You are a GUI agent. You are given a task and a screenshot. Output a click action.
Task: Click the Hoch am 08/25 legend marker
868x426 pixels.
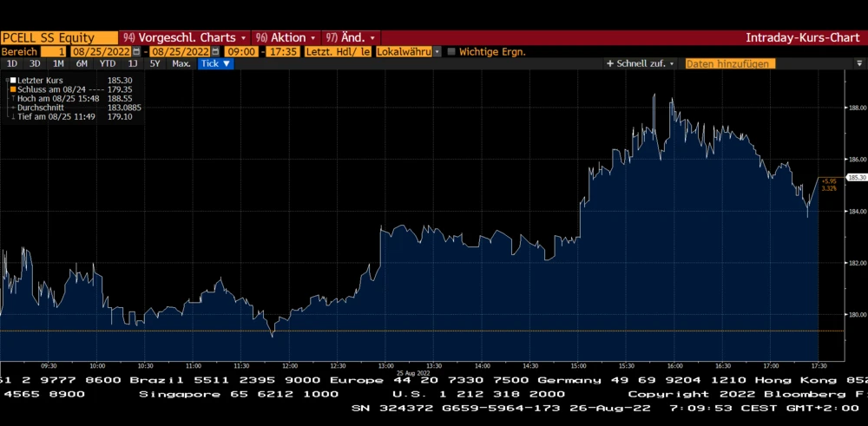pos(13,98)
